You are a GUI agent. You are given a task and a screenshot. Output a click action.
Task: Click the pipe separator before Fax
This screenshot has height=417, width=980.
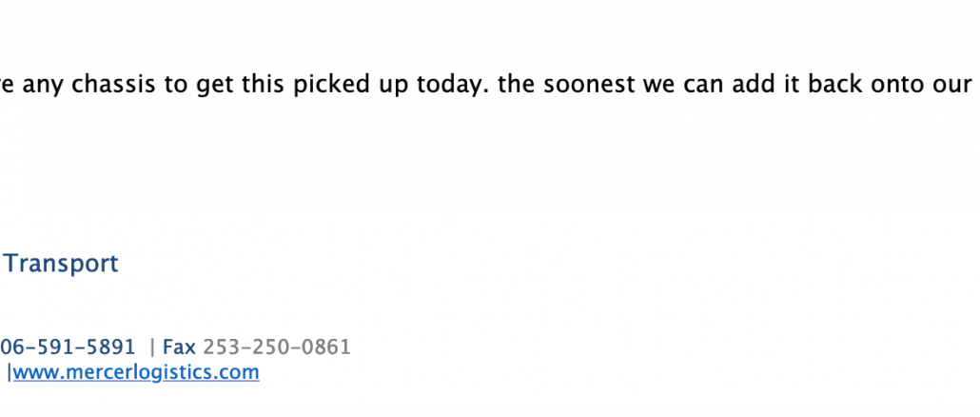point(153,347)
